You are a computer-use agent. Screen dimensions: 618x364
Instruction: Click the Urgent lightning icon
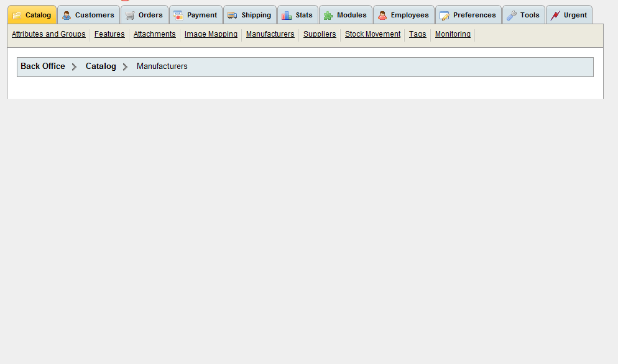tap(555, 16)
